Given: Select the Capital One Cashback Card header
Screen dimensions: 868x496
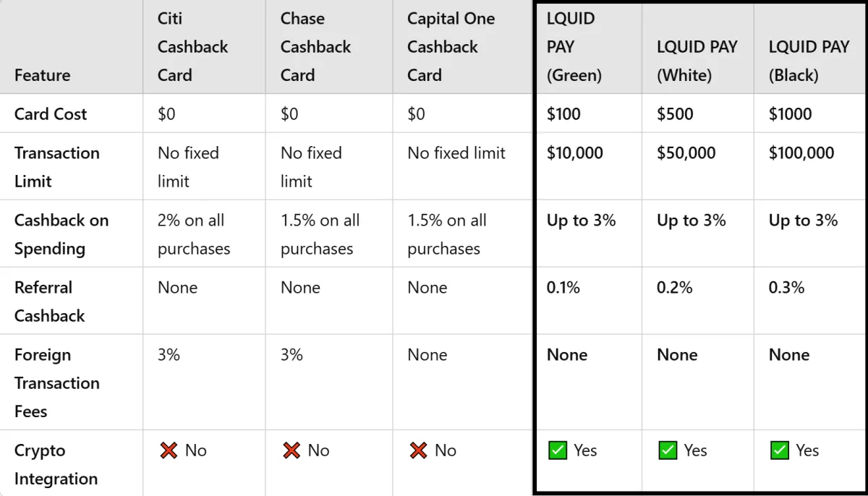Looking at the screenshot, I should coord(451,47).
